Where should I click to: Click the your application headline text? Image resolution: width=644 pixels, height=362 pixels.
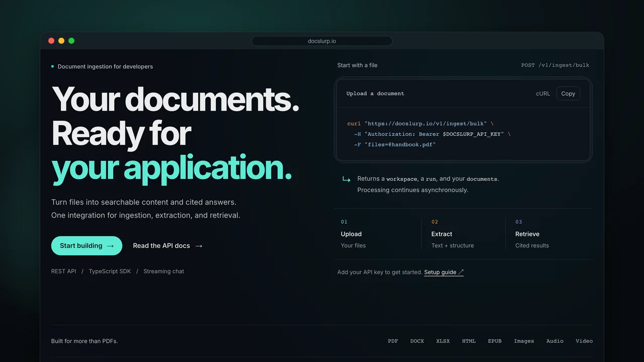point(172,167)
